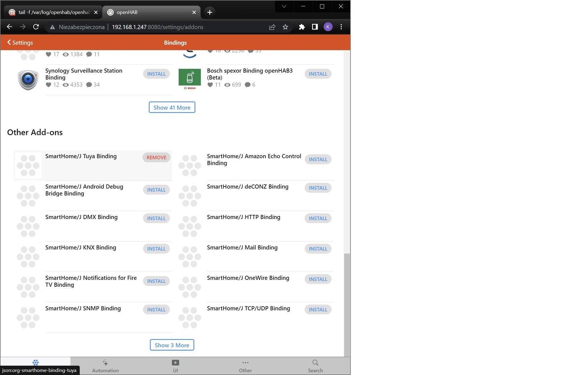Install SmartHome/J SNMP Binding
Viewport: 588px width, 375px height.
pyautogui.click(x=156, y=309)
